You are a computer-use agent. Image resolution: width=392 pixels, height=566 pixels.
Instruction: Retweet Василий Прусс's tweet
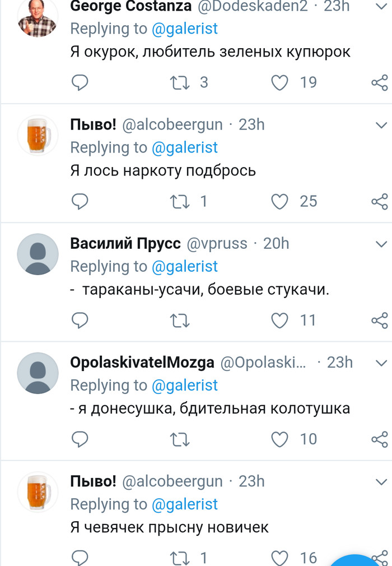click(180, 321)
